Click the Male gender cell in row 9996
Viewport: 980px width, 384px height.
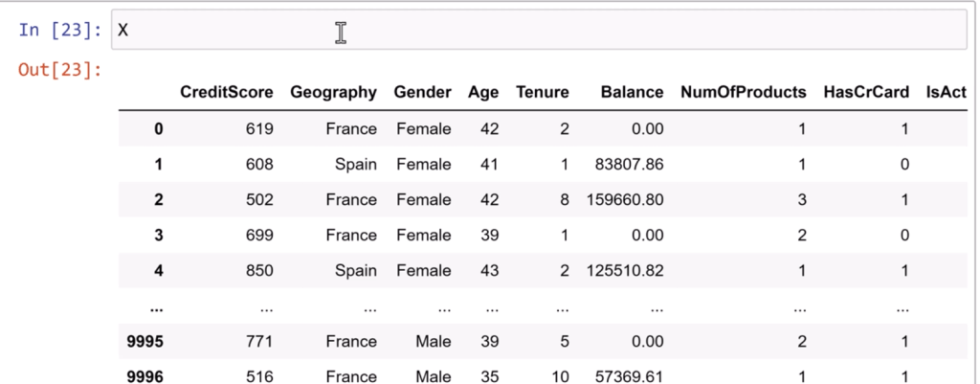(434, 377)
